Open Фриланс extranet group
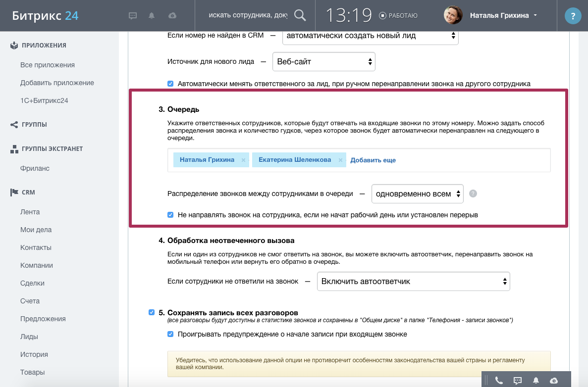Image resolution: width=588 pixels, height=387 pixels. pyautogui.click(x=35, y=168)
